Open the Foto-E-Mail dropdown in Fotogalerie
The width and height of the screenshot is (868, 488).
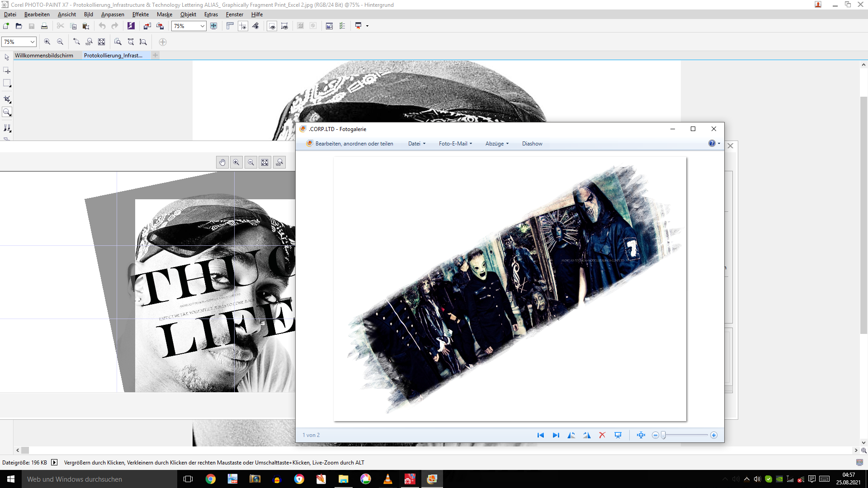[x=455, y=143]
